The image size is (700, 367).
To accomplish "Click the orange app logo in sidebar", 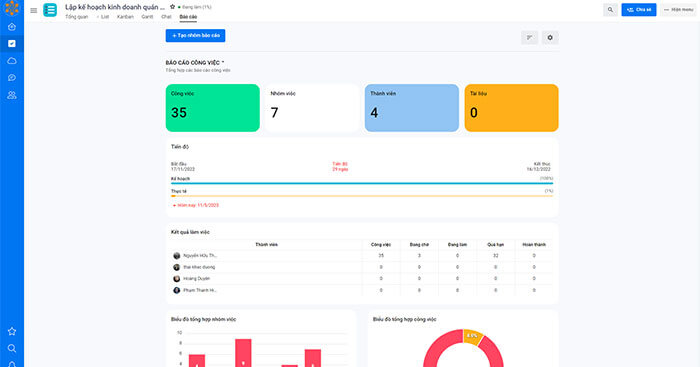I will coord(12,7).
